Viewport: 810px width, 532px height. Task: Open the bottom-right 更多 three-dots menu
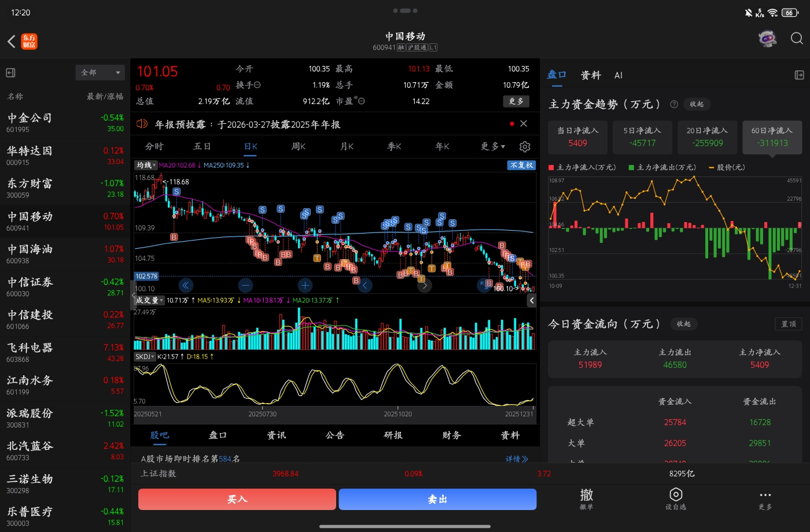[x=765, y=500]
